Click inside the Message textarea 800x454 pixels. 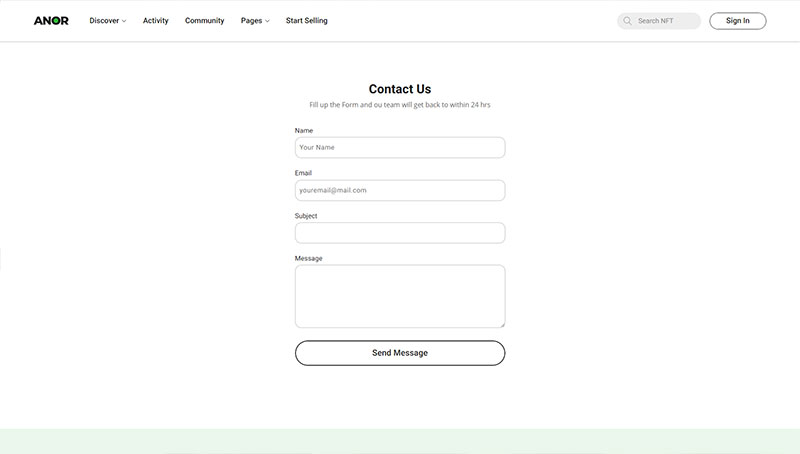click(400, 296)
